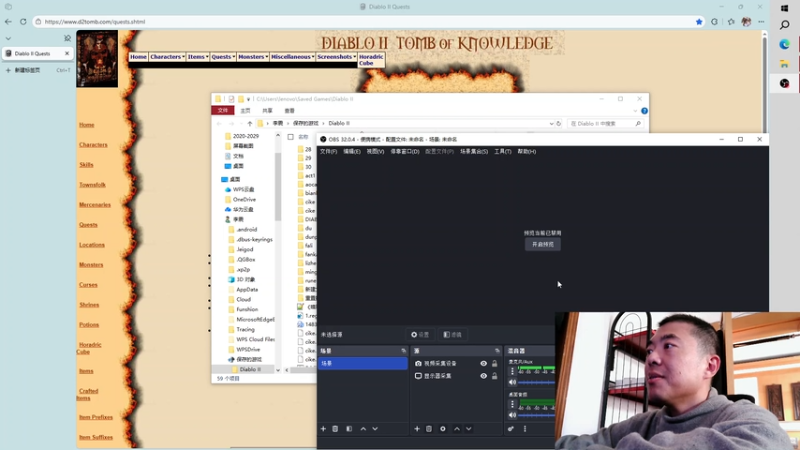Add a new source in OBS Sources dock
This screenshot has width=800, height=450.
(x=417, y=429)
